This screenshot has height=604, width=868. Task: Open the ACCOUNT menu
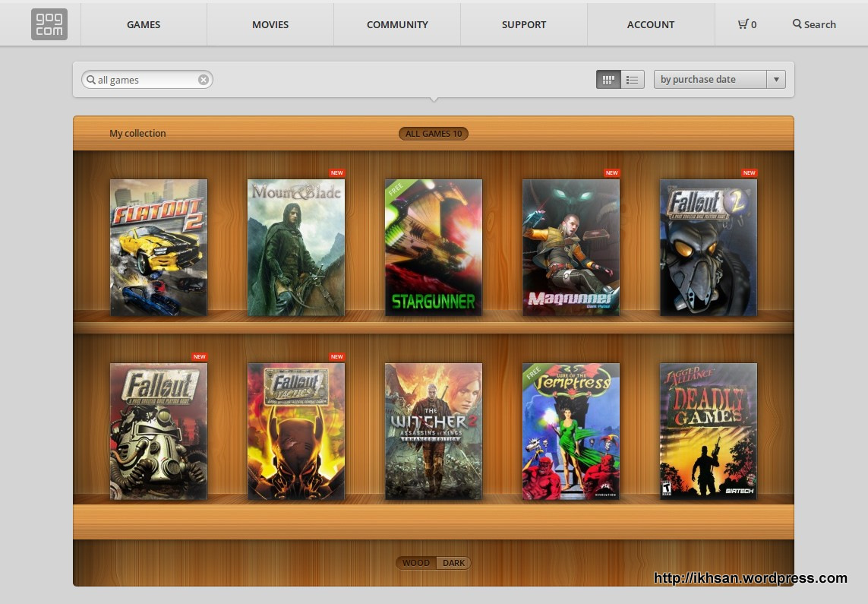pyautogui.click(x=651, y=24)
